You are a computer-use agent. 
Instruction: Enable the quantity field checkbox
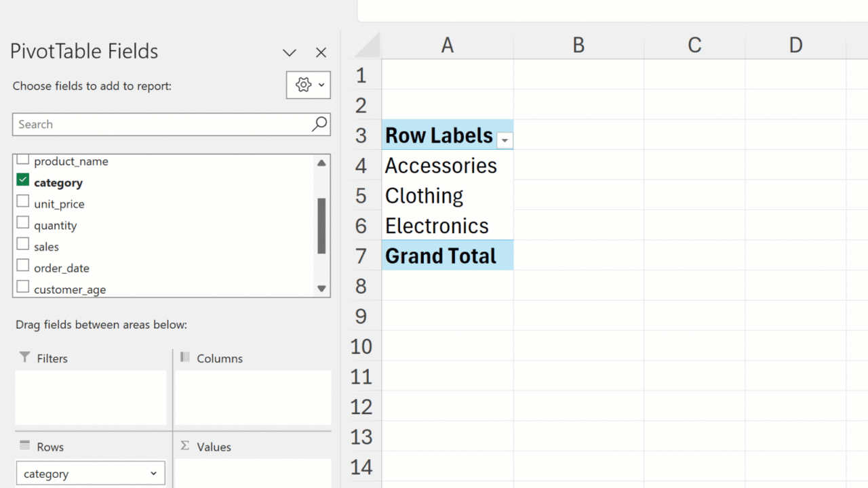[23, 223]
